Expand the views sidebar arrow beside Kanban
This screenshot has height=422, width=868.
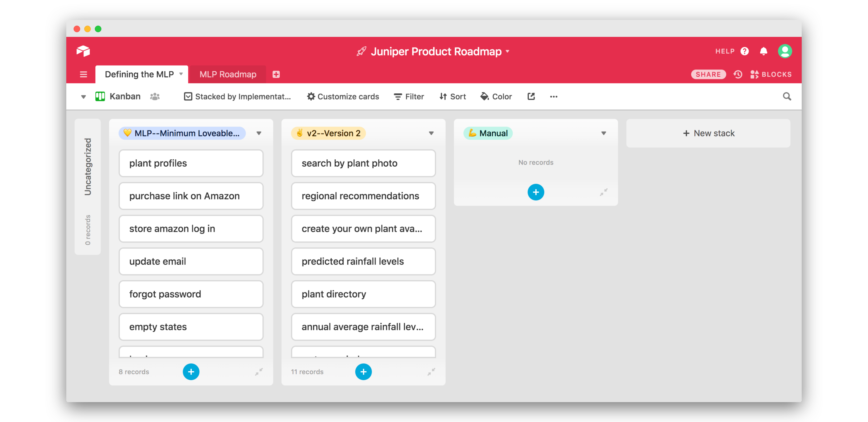coord(83,97)
